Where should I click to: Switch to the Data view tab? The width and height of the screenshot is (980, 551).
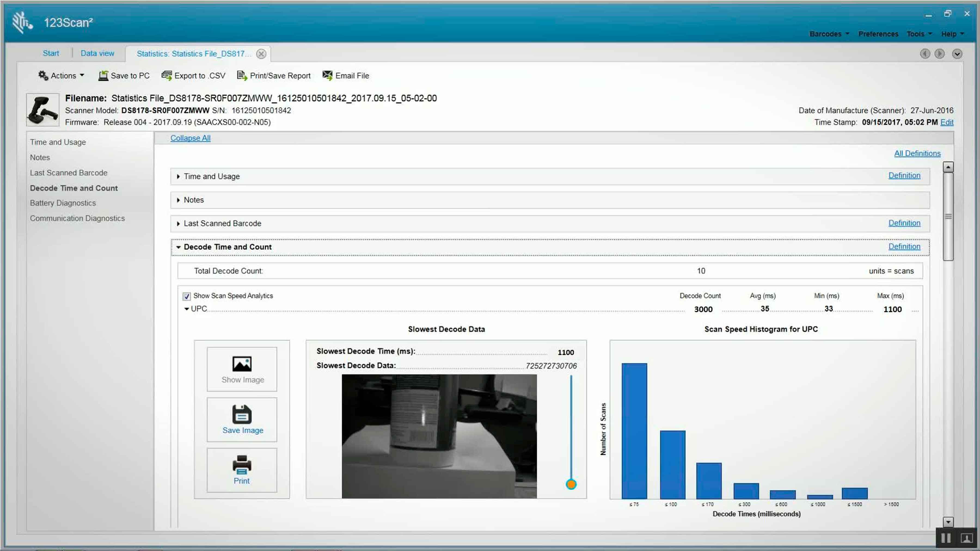point(97,53)
